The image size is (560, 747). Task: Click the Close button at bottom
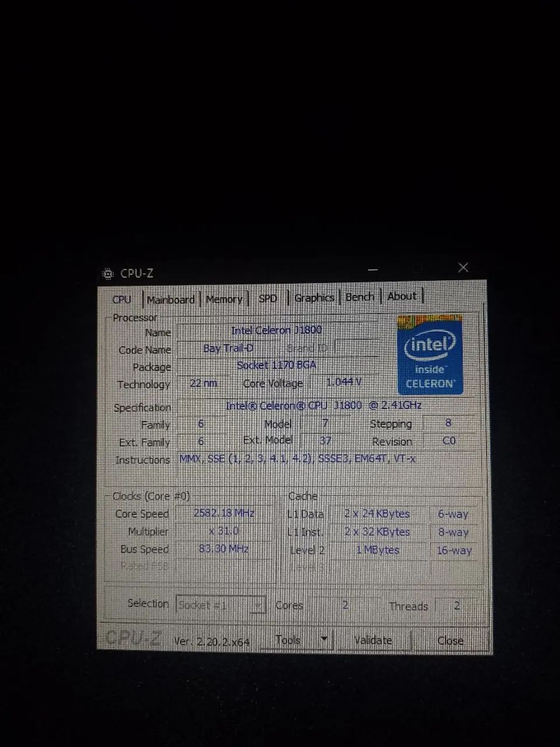(450, 641)
